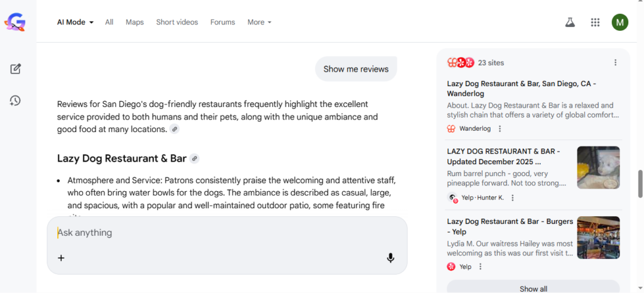
Task: Expand the More search options menu
Action: click(x=259, y=22)
